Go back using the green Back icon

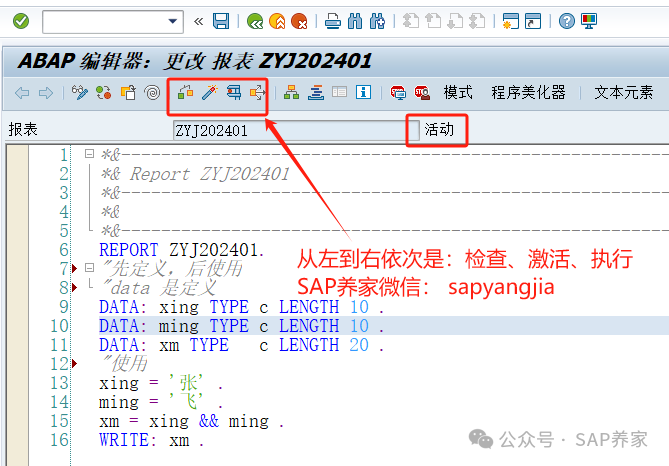click(255, 21)
